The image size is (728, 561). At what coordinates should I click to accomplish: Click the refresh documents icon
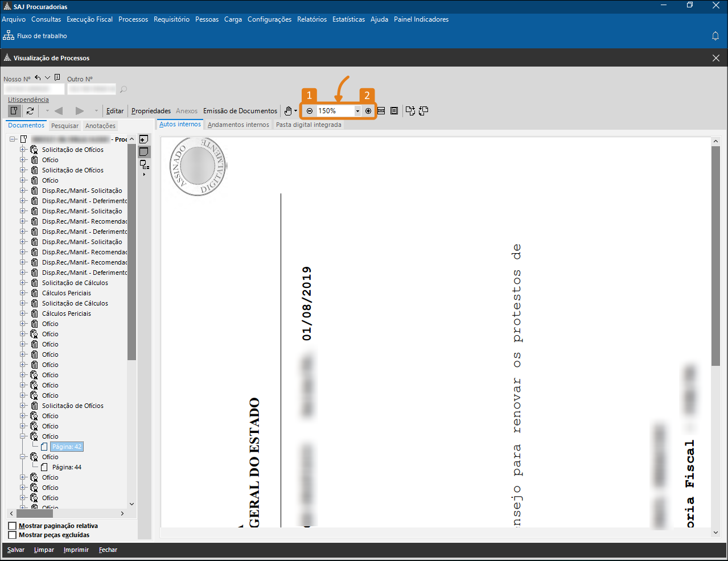(30, 111)
